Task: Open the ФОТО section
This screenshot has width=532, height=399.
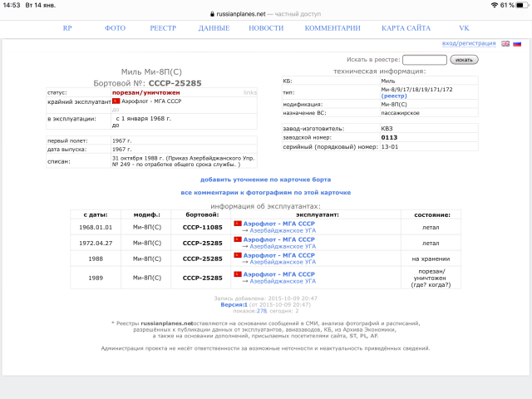Action: 115,28
